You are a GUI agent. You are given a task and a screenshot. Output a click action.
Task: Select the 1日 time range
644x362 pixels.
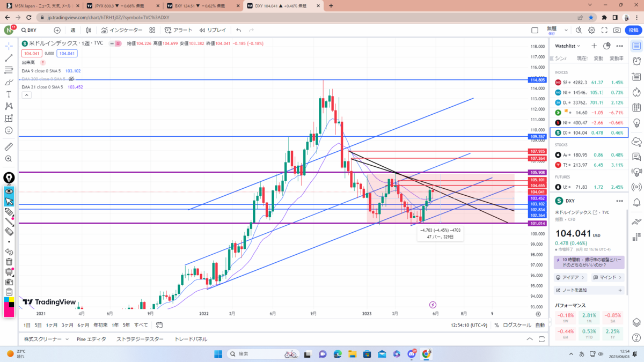(27, 325)
